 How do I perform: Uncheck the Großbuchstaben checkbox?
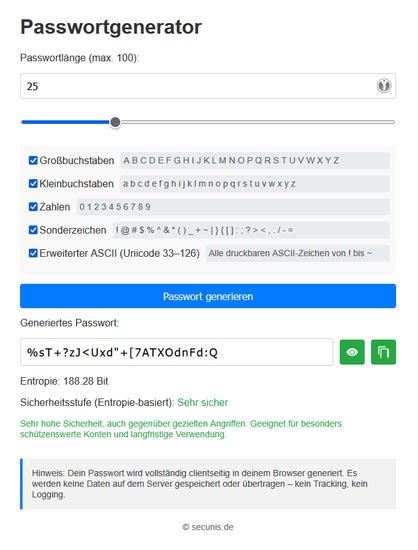(x=33, y=160)
